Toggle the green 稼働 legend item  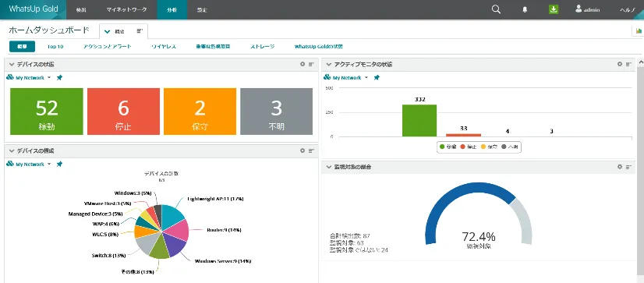[448, 147]
